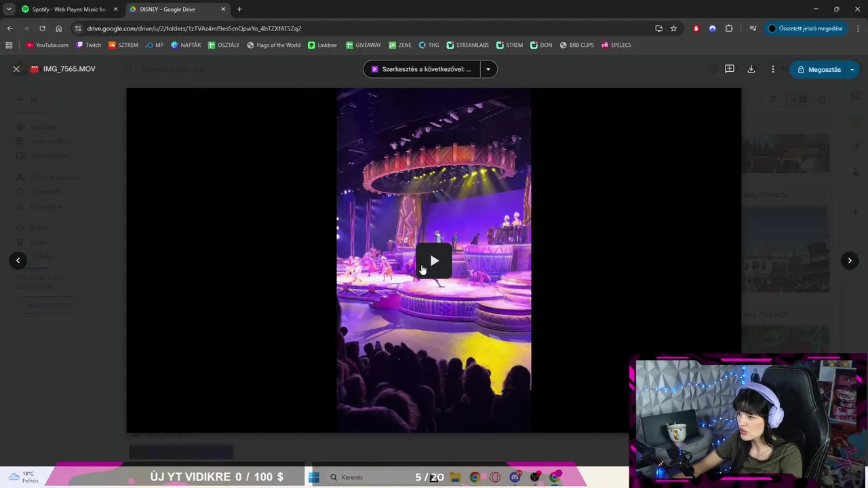The height and width of the screenshot is (488, 868).
Task: Open the MP bookmark
Action: pyautogui.click(x=155, y=45)
